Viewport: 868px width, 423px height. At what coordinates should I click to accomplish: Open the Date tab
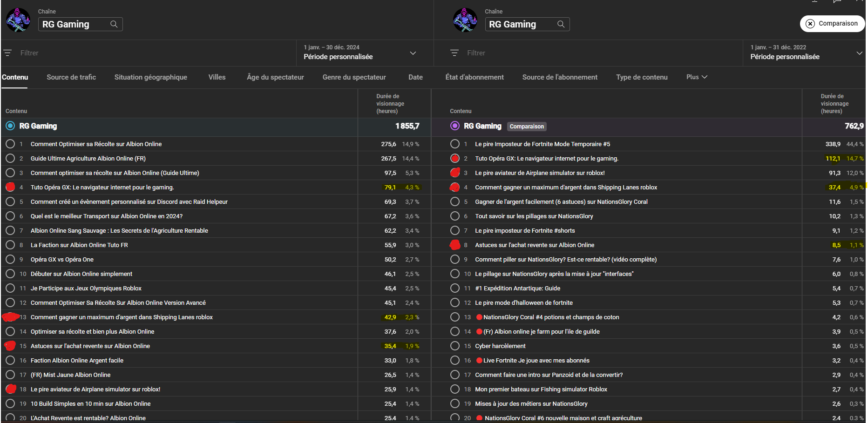click(x=415, y=77)
